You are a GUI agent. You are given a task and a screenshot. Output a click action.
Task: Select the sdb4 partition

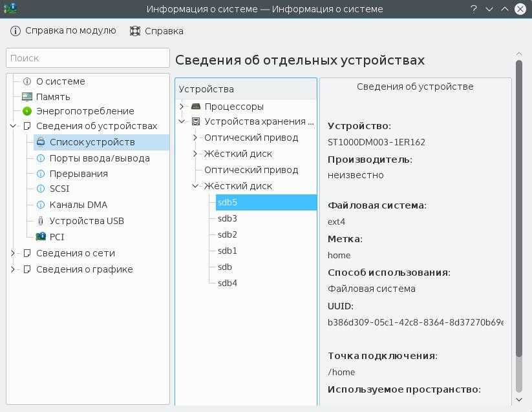point(228,283)
